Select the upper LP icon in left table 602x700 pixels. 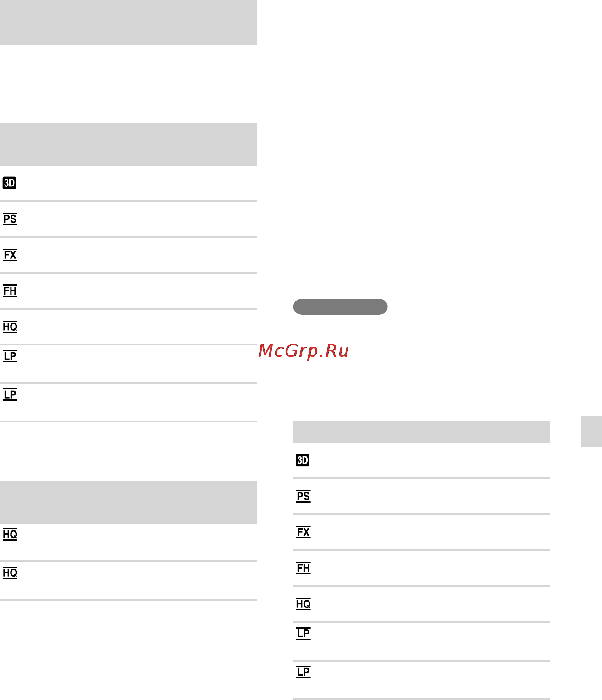click(x=10, y=356)
